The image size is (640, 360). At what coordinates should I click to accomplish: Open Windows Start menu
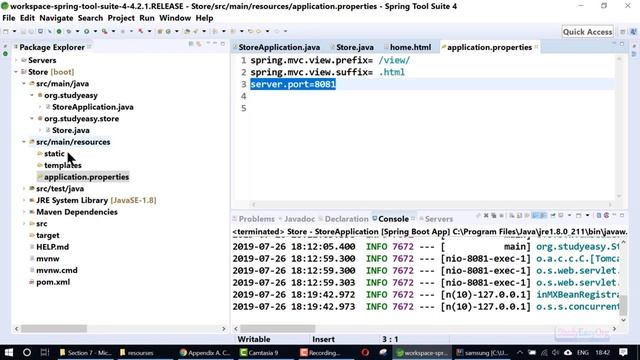[x=8, y=352]
